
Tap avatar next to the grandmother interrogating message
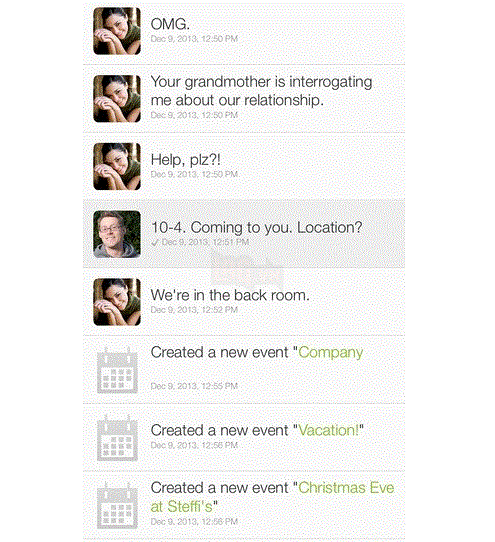point(117,99)
